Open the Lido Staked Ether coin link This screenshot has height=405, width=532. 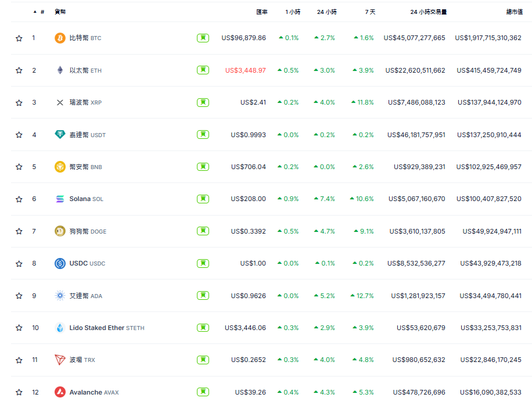pyautogui.click(x=96, y=328)
